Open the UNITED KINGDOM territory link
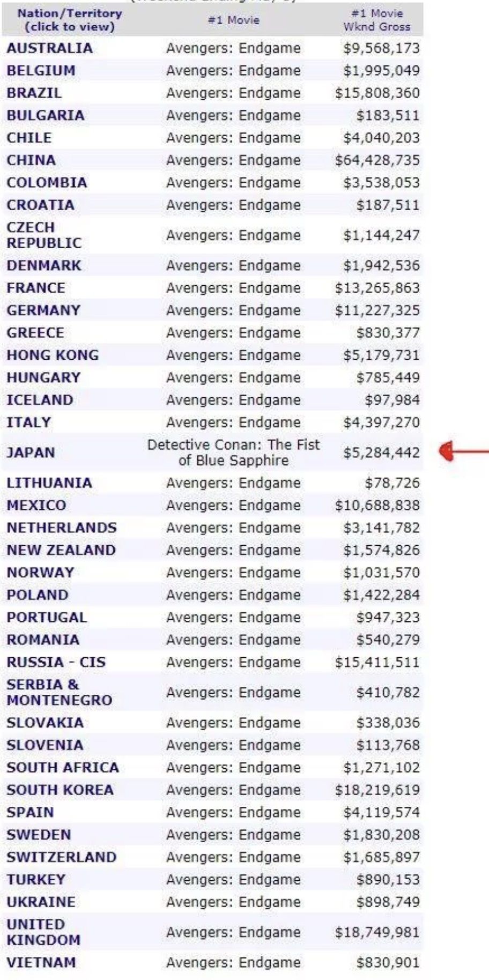The width and height of the screenshot is (489, 980). [x=43, y=932]
